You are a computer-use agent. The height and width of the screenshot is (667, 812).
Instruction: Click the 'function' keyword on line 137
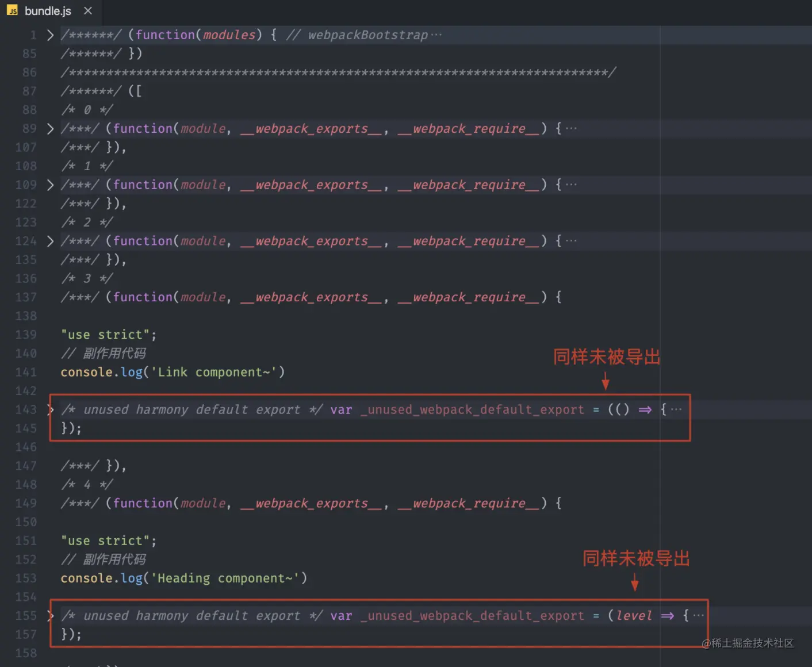coord(143,297)
